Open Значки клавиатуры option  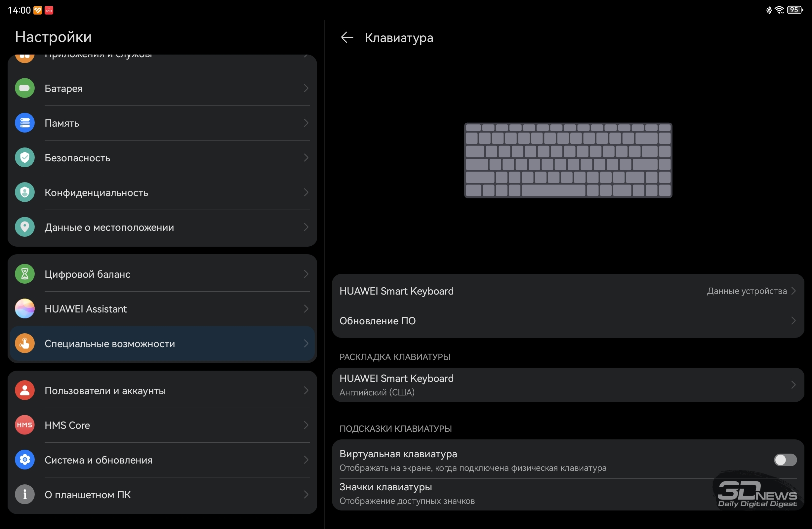pyautogui.click(x=568, y=494)
